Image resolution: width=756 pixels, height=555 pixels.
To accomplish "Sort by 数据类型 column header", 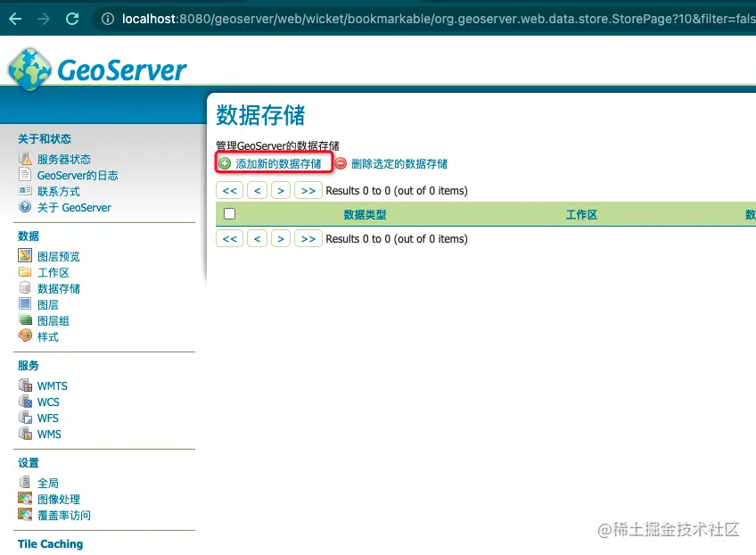I will pos(365,215).
